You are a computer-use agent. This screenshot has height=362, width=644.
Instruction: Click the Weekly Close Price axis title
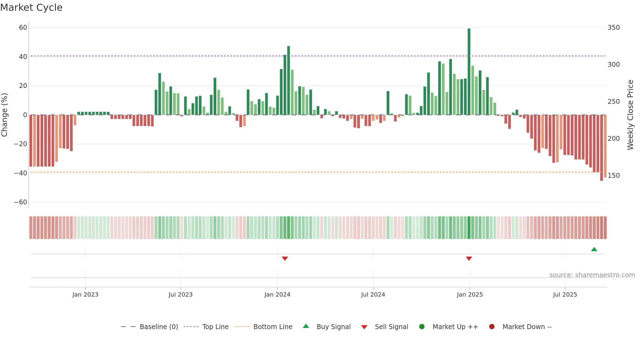[x=630, y=115]
